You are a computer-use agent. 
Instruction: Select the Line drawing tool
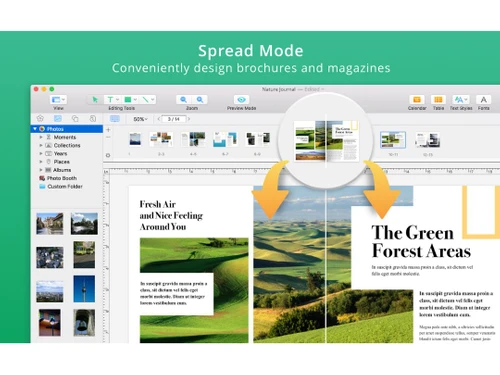coord(145,99)
